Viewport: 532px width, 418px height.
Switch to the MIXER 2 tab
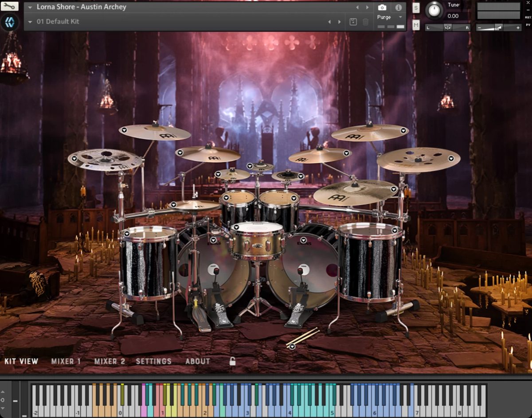click(x=110, y=361)
